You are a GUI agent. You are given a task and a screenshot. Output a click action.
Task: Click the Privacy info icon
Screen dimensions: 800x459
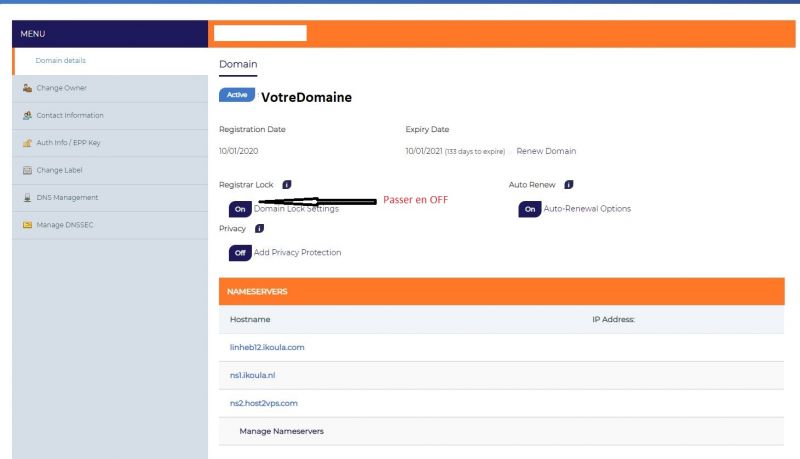click(259, 228)
